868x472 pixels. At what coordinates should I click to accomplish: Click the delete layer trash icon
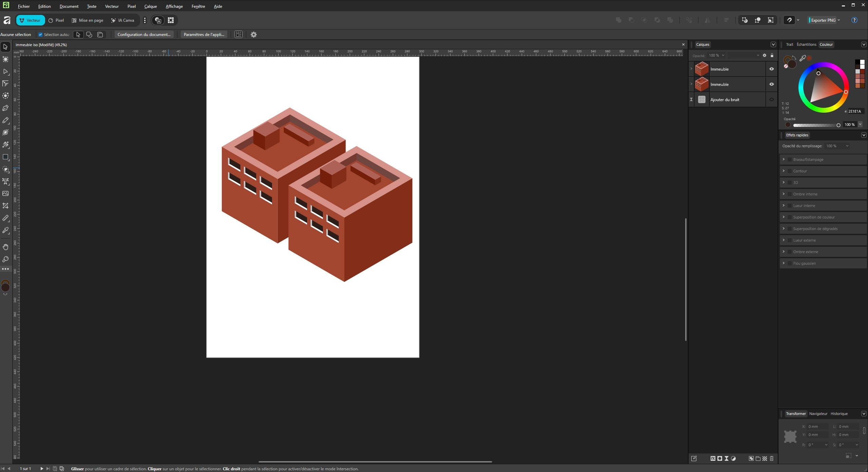772,458
